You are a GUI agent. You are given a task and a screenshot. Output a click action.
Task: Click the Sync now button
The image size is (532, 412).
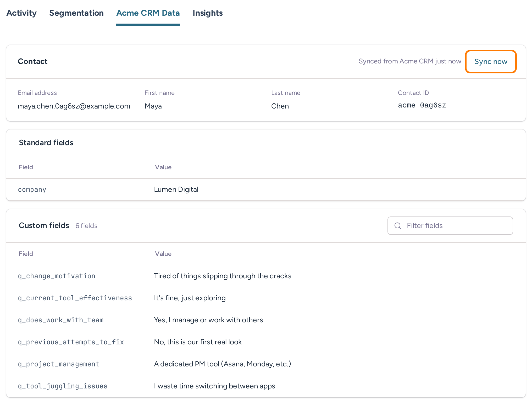[491, 62]
